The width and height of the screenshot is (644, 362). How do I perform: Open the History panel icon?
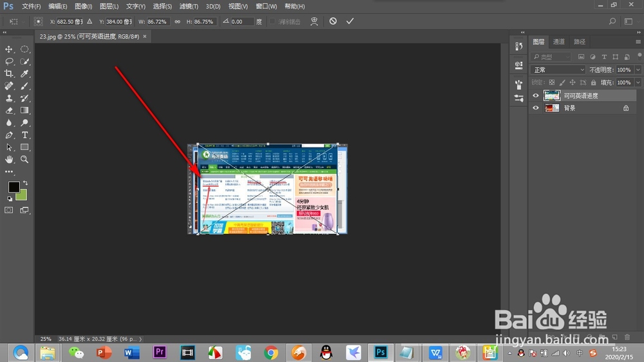click(518, 46)
